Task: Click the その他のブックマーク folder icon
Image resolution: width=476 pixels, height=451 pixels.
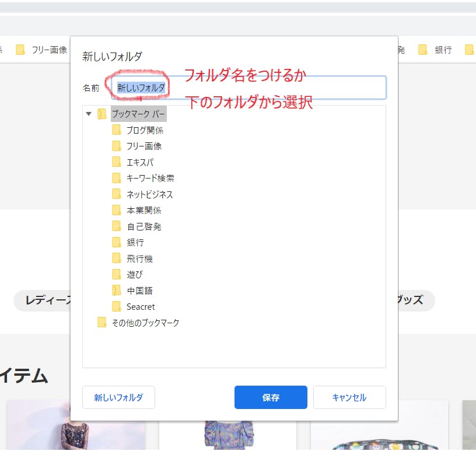Action: pyautogui.click(x=102, y=323)
